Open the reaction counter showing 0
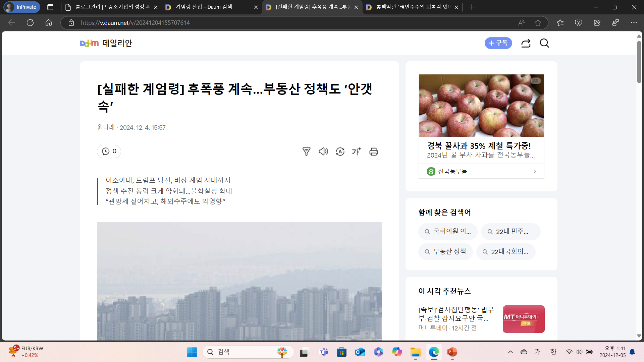 [x=109, y=152]
